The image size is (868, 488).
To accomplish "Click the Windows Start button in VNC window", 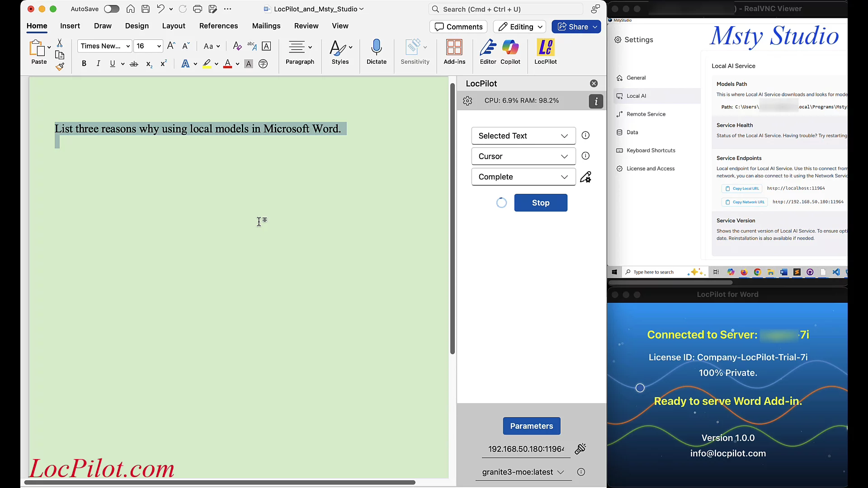I will pos(614,272).
